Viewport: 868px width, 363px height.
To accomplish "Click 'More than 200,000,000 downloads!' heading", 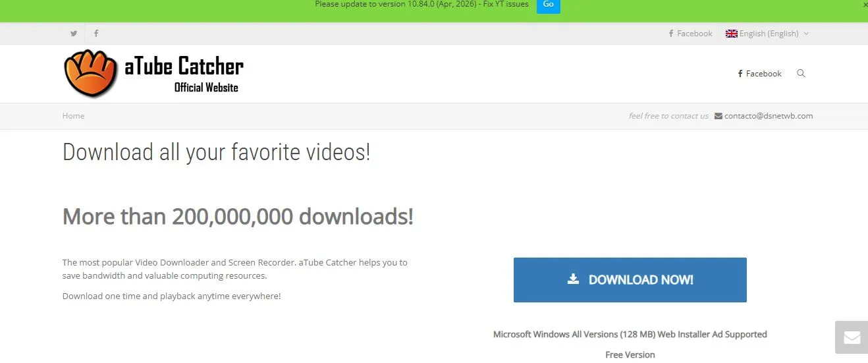I will point(238,216).
